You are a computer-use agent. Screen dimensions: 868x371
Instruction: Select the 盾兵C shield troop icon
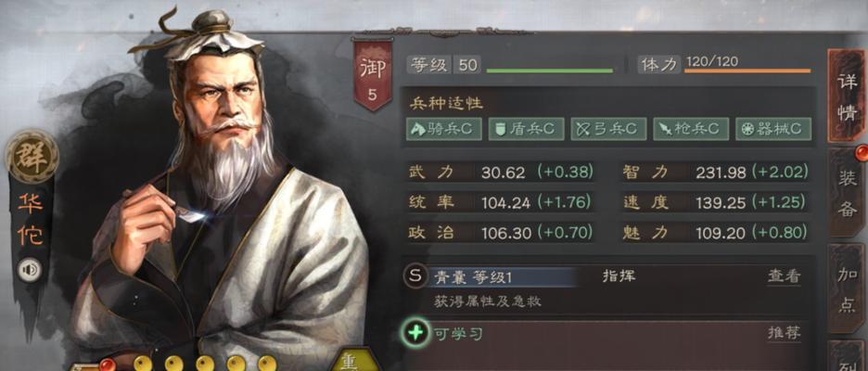tap(526, 129)
